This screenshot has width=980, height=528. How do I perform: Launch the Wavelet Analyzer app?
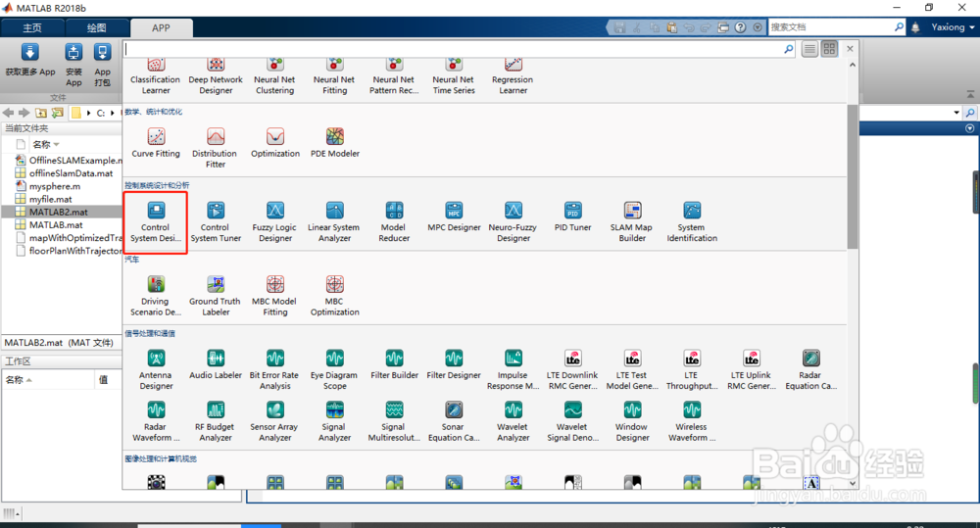514,422
